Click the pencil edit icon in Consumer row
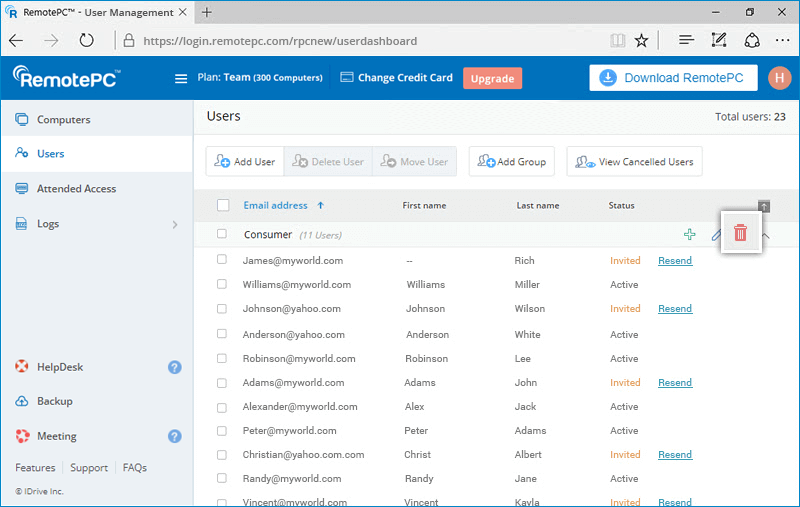 tap(716, 235)
